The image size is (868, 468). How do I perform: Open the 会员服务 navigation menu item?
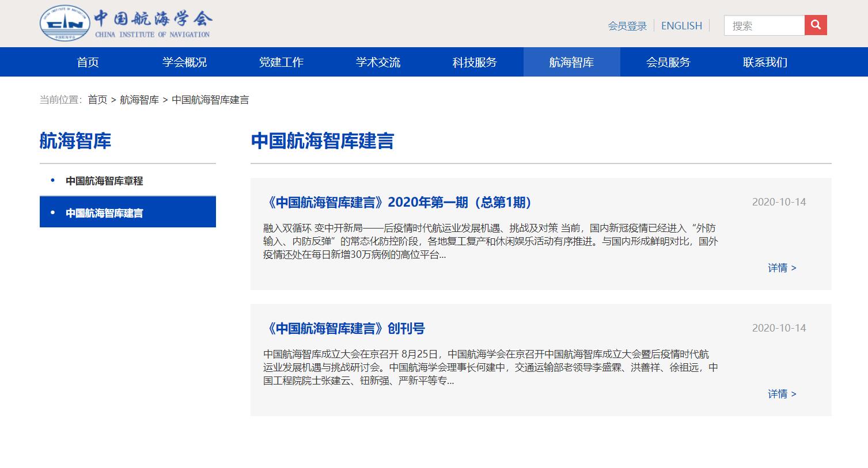click(x=668, y=62)
